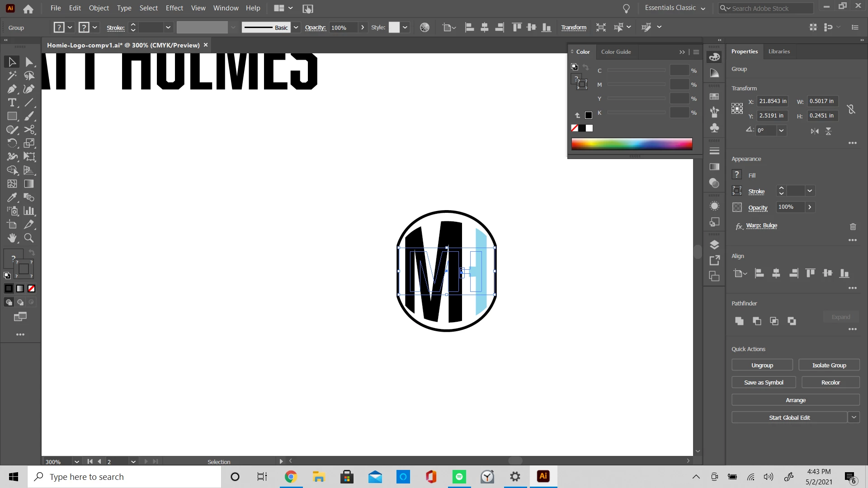Open the Effect menu
The width and height of the screenshot is (868, 488).
pyautogui.click(x=174, y=8)
